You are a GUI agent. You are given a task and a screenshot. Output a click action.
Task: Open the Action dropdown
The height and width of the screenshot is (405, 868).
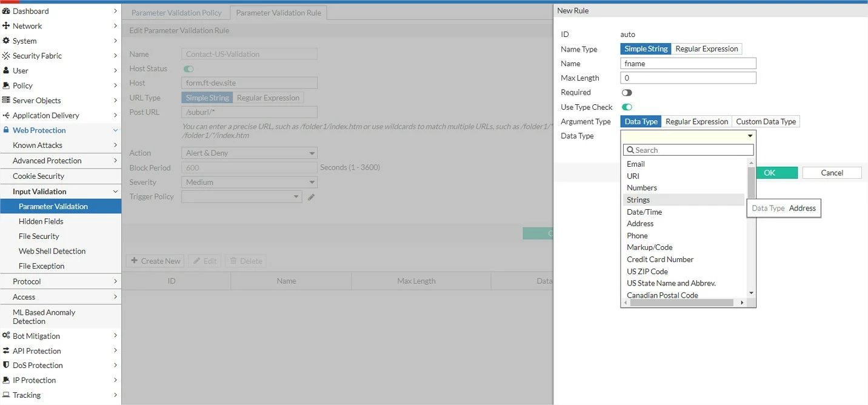249,153
